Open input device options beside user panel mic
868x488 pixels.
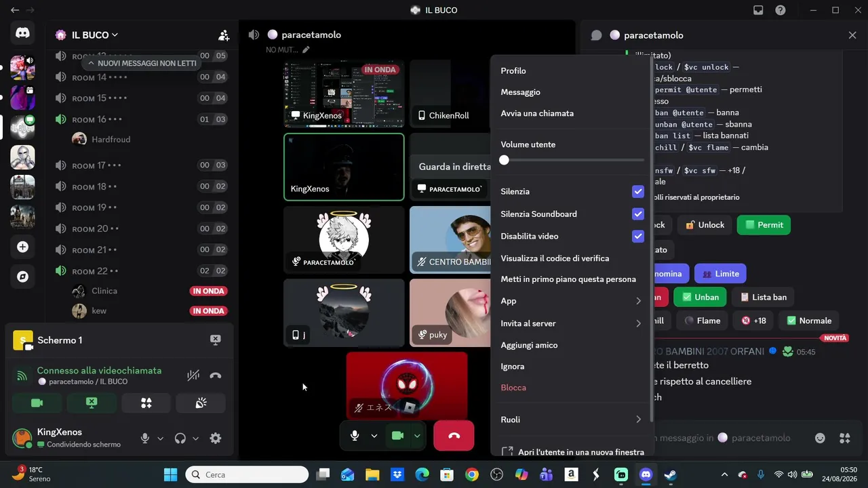click(x=161, y=439)
